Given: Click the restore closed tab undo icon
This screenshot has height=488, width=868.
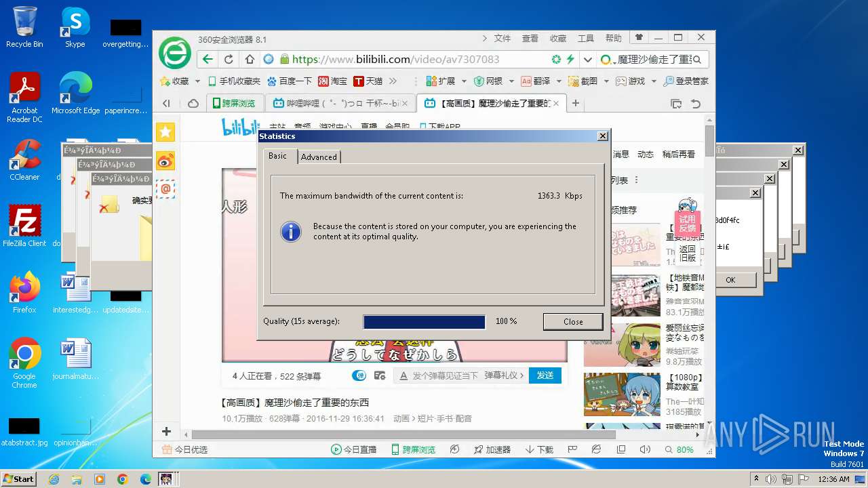Looking at the screenshot, I should [x=696, y=104].
